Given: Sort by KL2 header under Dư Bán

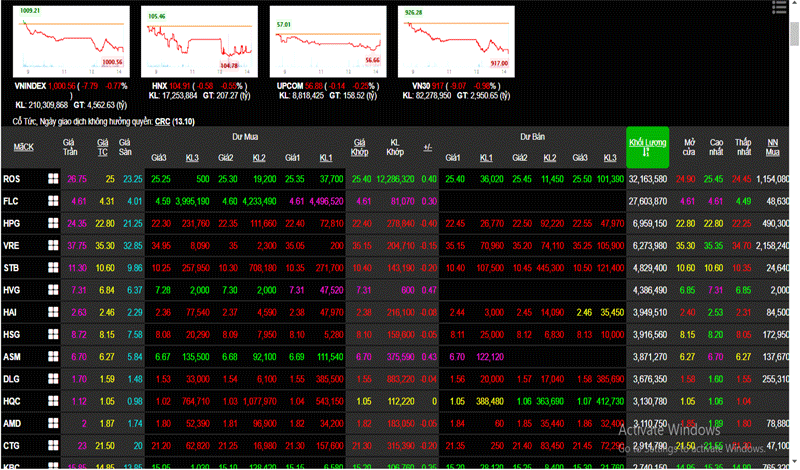Looking at the screenshot, I should 549,158.
